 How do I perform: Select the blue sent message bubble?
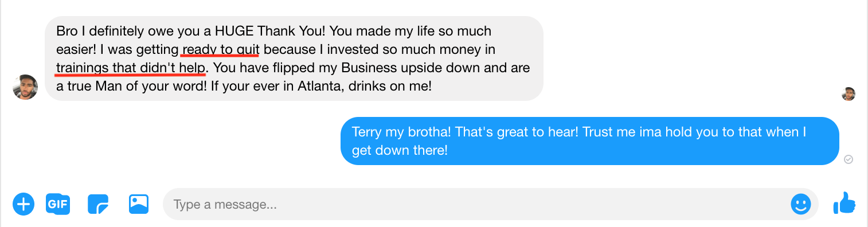click(590, 141)
